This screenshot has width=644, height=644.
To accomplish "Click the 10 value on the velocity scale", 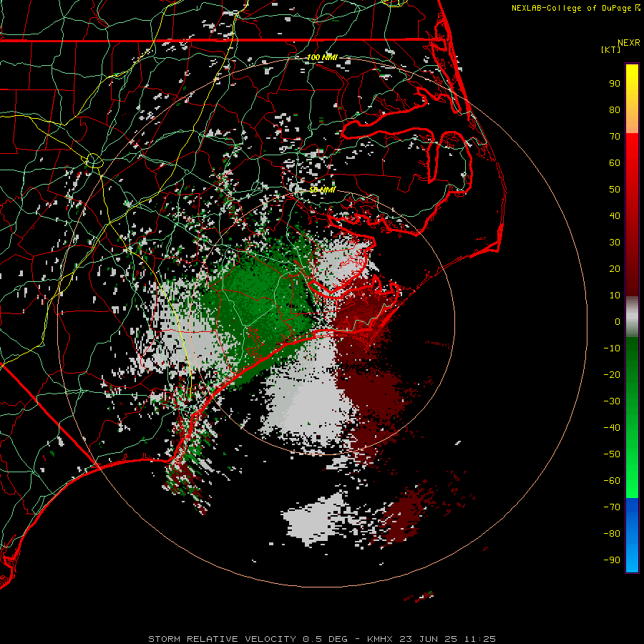I will tap(615, 296).
